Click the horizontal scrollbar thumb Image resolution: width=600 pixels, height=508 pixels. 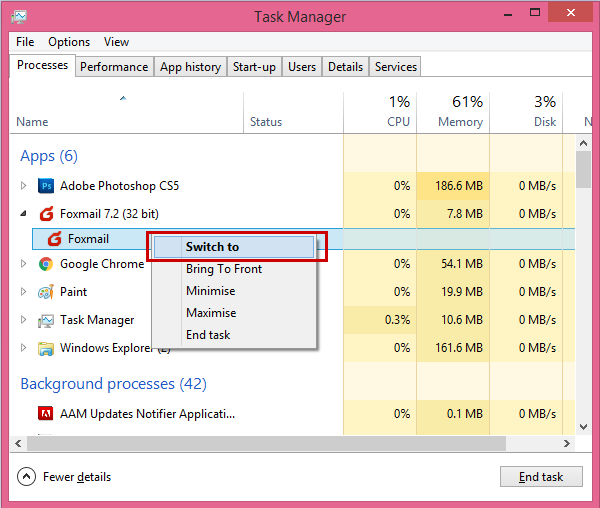point(266,444)
